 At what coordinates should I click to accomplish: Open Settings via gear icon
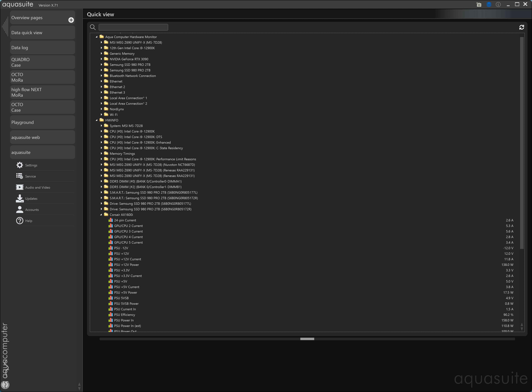(x=20, y=165)
